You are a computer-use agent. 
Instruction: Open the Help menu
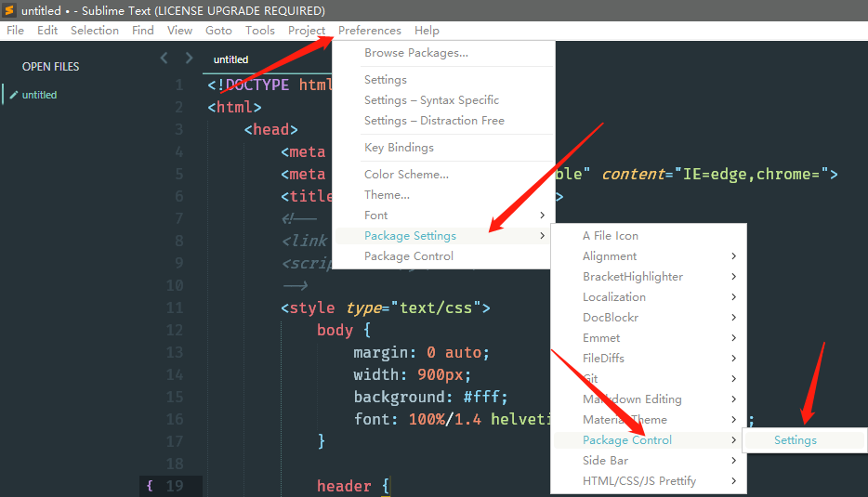click(427, 31)
